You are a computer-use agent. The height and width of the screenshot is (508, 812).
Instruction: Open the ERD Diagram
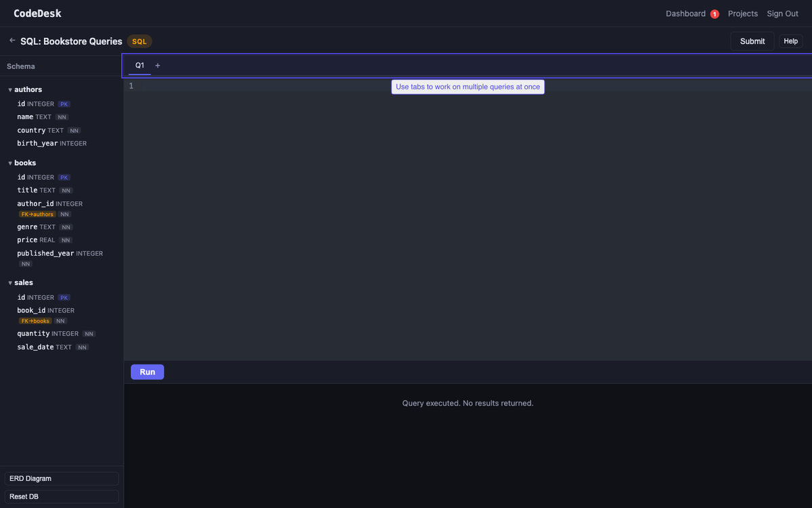click(61, 478)
